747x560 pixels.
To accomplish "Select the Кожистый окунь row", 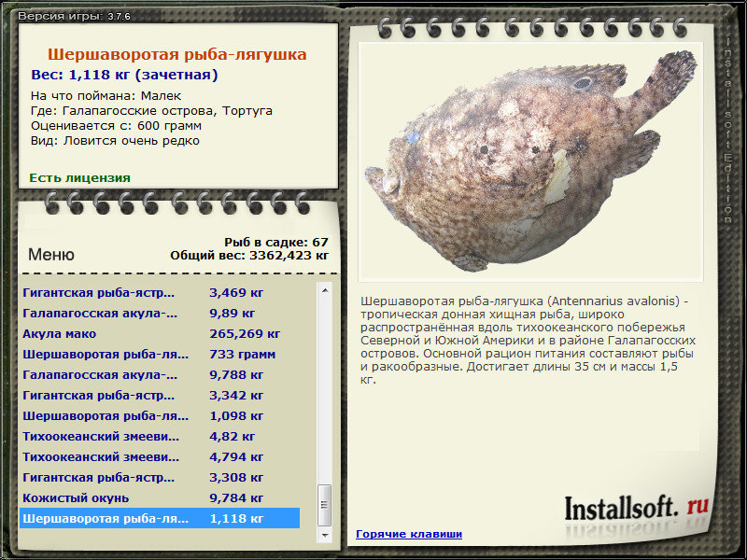I will [x=160, y=498].
